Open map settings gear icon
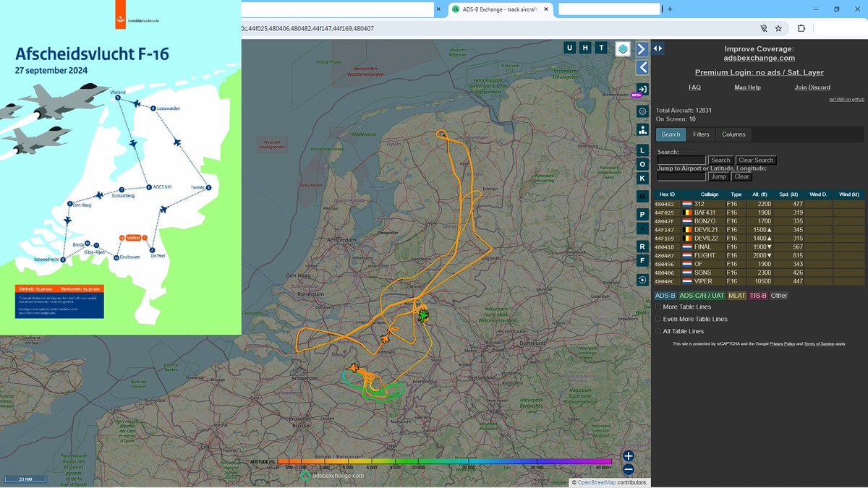Viewport: 868px width, 488px height. click(642, 111)
